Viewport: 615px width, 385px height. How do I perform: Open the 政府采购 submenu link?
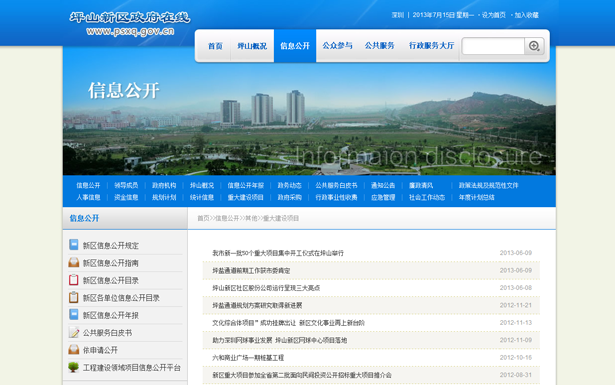(289, 198)
